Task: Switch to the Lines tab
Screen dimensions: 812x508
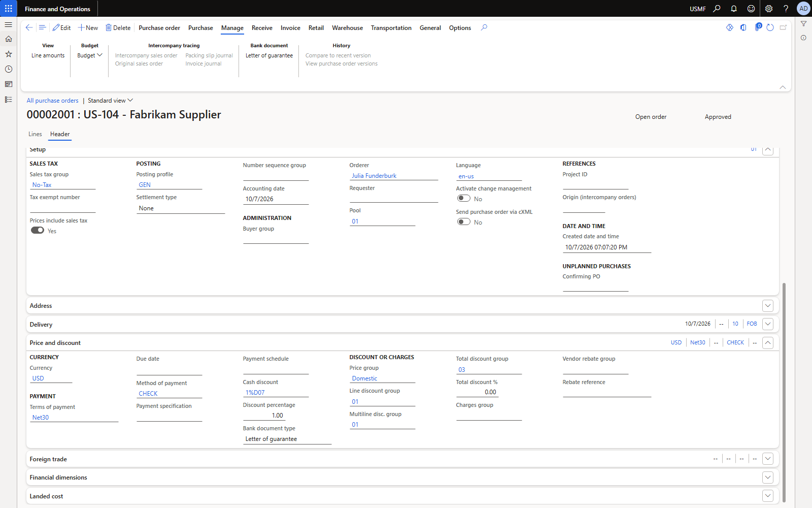Action: pyautogui.click(x=35, y=134)
